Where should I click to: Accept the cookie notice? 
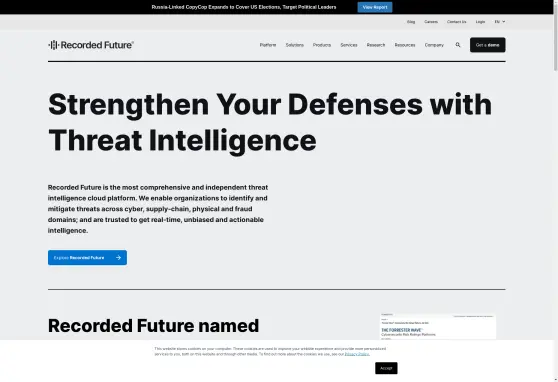[386, 368]
